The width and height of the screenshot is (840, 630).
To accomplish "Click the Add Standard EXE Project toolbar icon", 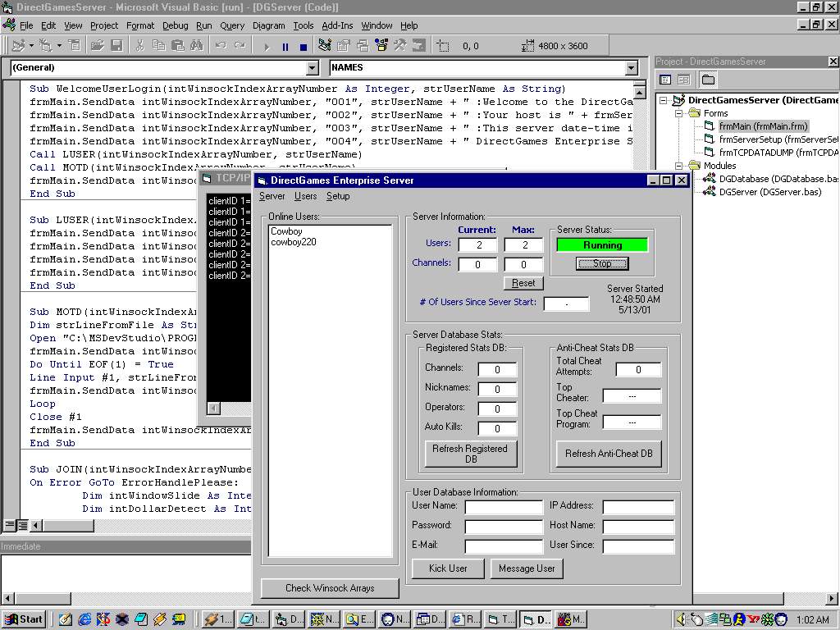I will tap(19, 46).
